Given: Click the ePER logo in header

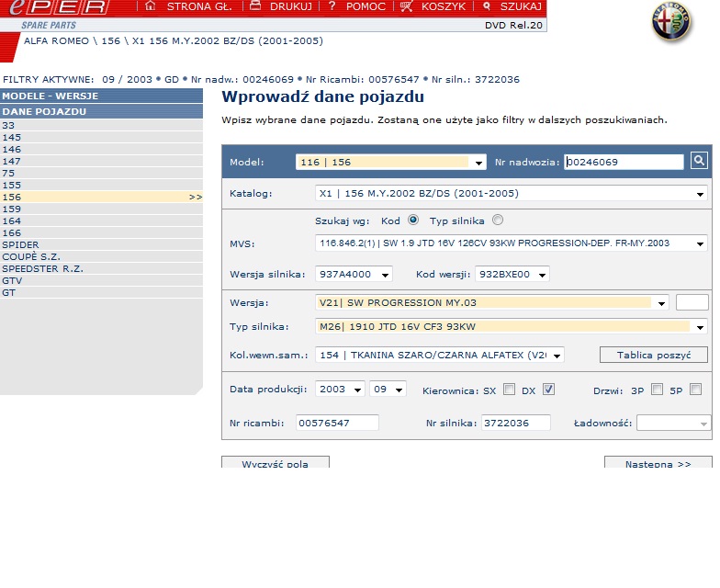Looking at the screenshot, I should 59,7.
